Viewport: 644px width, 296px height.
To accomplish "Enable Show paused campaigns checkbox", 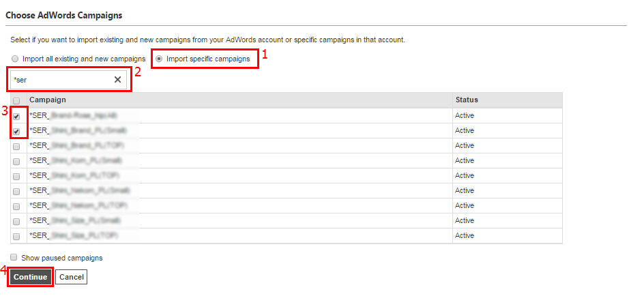I will click(14, 258).
